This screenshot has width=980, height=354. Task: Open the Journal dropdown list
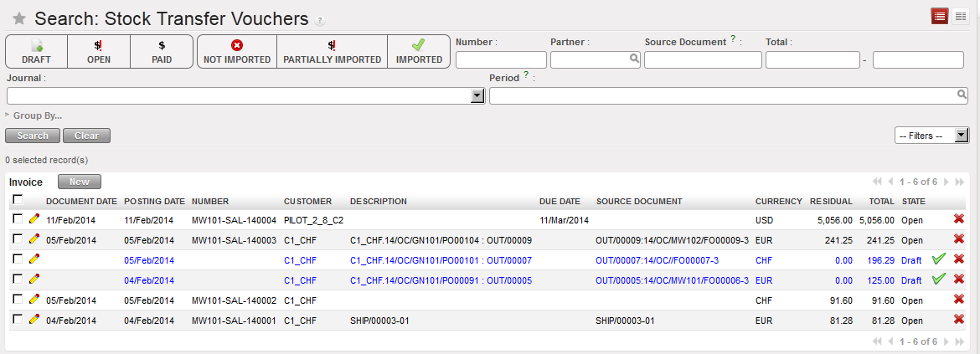click(477, 96)
